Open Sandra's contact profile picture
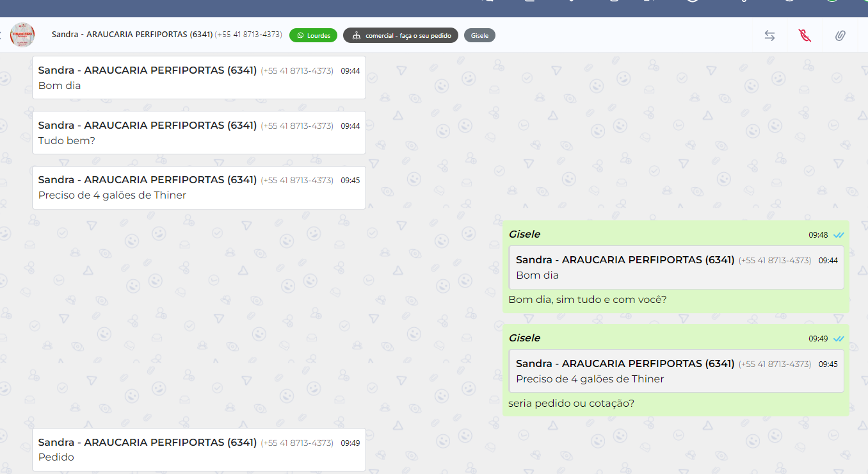Screen dimensions: 868x474 (x=22, y=35)
